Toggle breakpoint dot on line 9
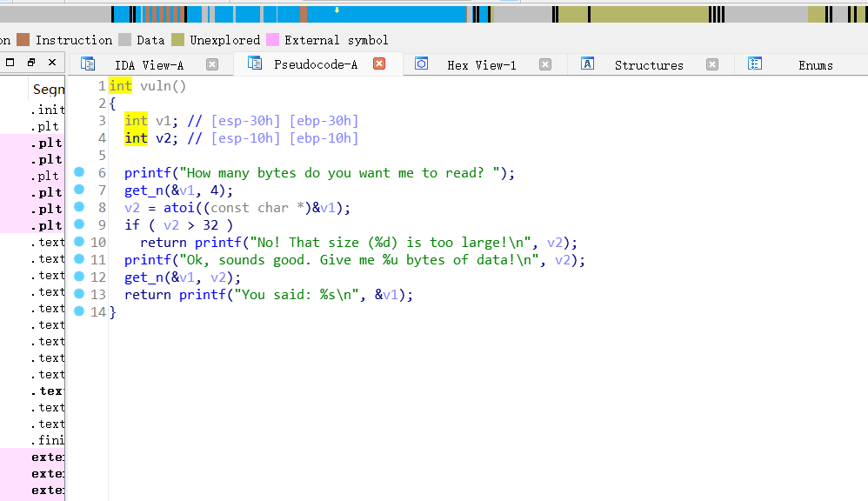The image size is (868, 501). [x=79, y=224]
